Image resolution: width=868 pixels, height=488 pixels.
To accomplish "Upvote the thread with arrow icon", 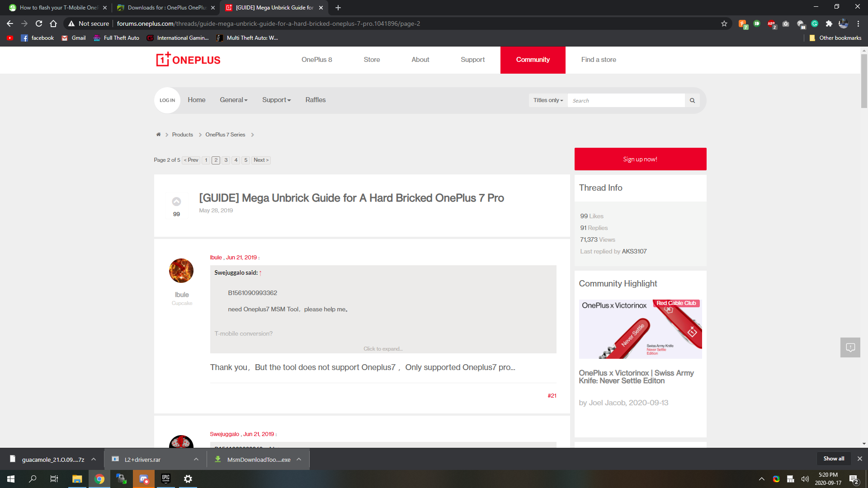I will click(x=176, y=202).
